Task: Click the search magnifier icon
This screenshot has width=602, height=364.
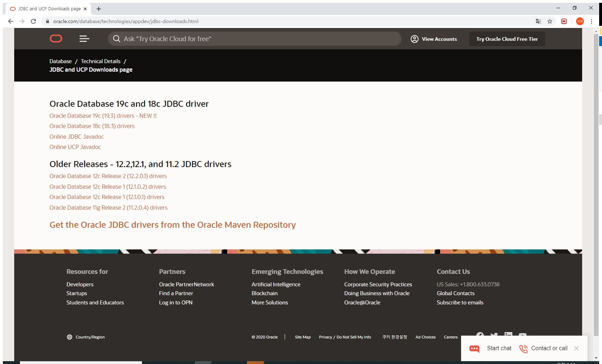Action: click(116, 39)
